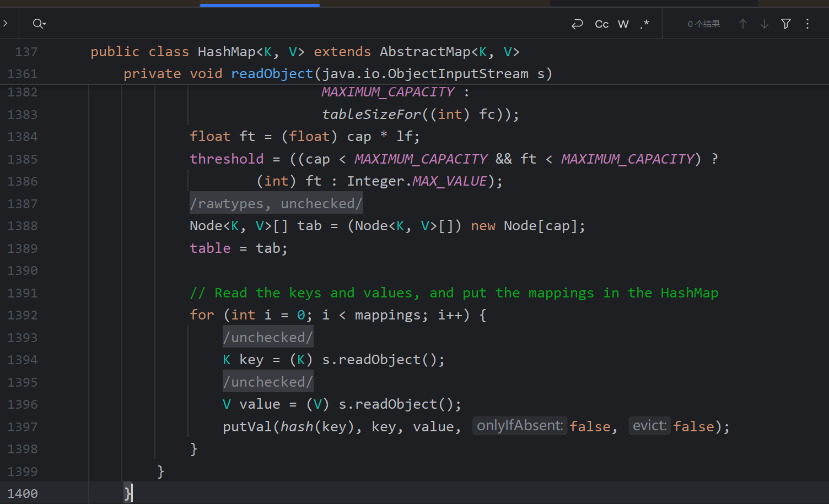Click the evict: parameter hint
This screenshot has height=504, width=829.
pyautogui.click(x=649, y=426)
